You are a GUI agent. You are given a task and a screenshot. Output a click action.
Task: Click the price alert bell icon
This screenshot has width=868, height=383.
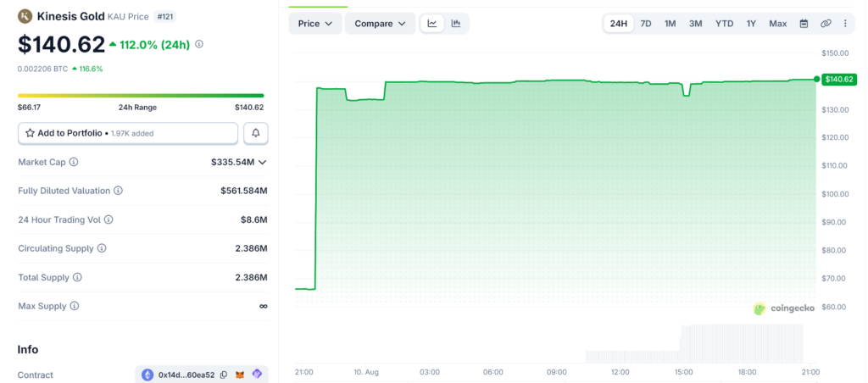[x=256, y=133]
